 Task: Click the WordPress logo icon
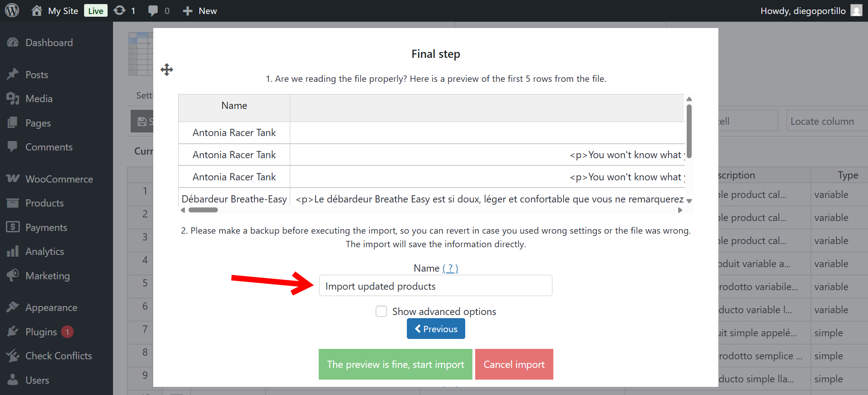(12, 10)
